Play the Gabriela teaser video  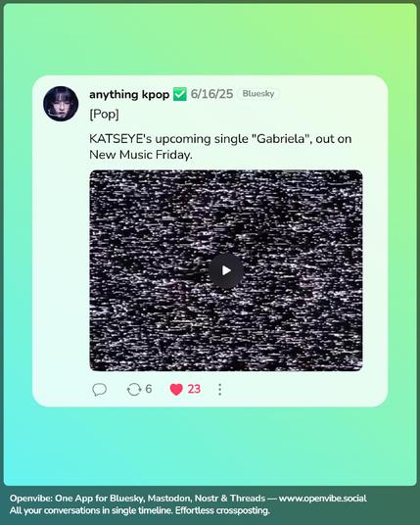point(226,270)
